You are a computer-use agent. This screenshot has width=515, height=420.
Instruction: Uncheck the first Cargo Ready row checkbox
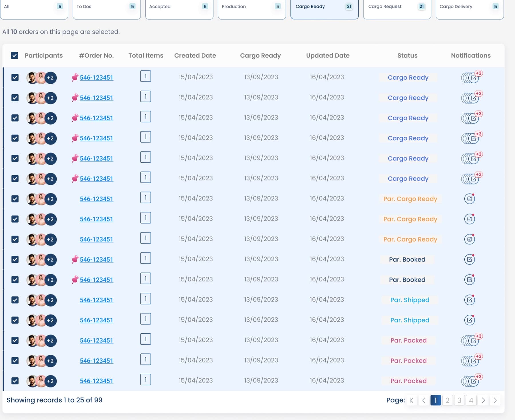15,77
